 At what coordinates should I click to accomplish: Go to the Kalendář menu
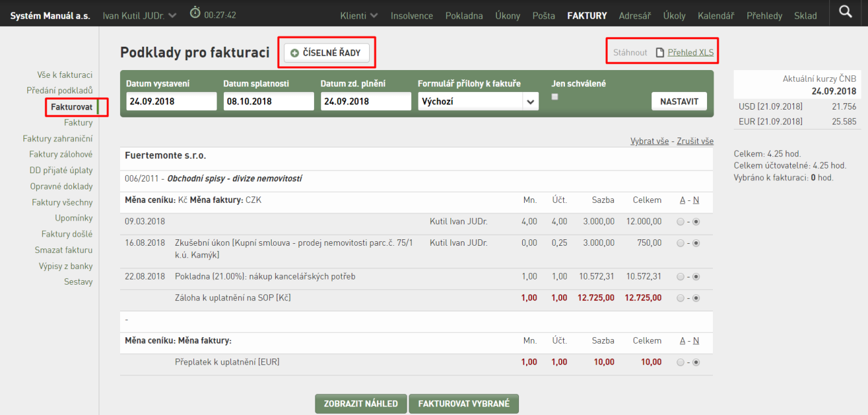[x=716, y=16]
